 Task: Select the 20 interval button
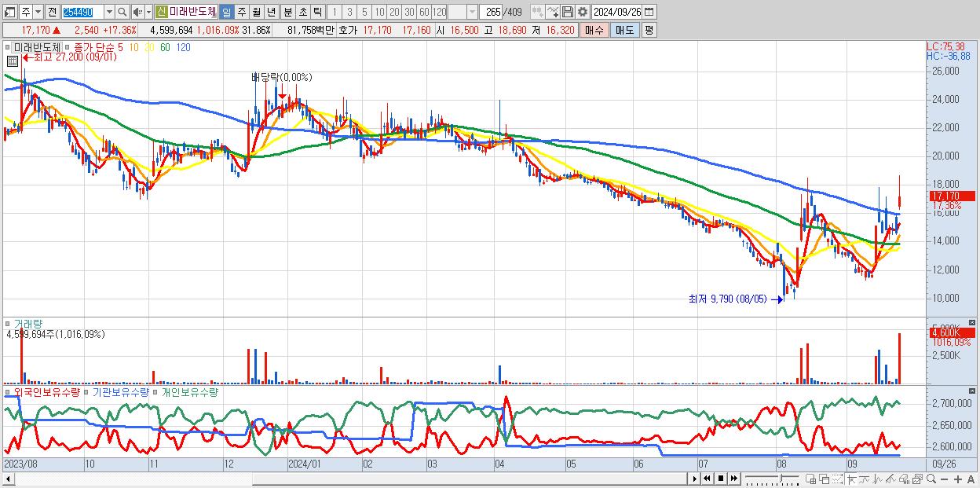(x=394, y=12)
